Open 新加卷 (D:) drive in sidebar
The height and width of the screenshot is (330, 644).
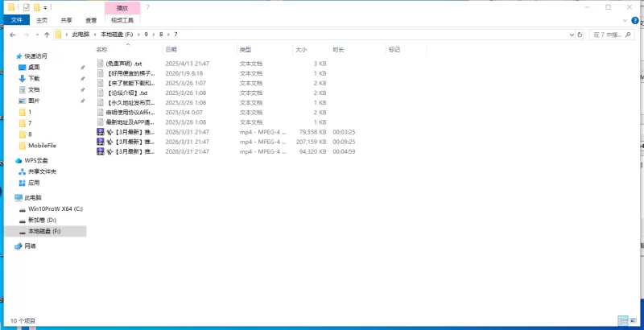(x=42, y=220)
